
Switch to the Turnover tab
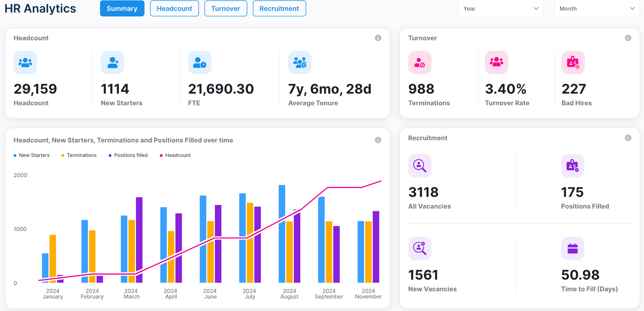click(x=225, y=9)
